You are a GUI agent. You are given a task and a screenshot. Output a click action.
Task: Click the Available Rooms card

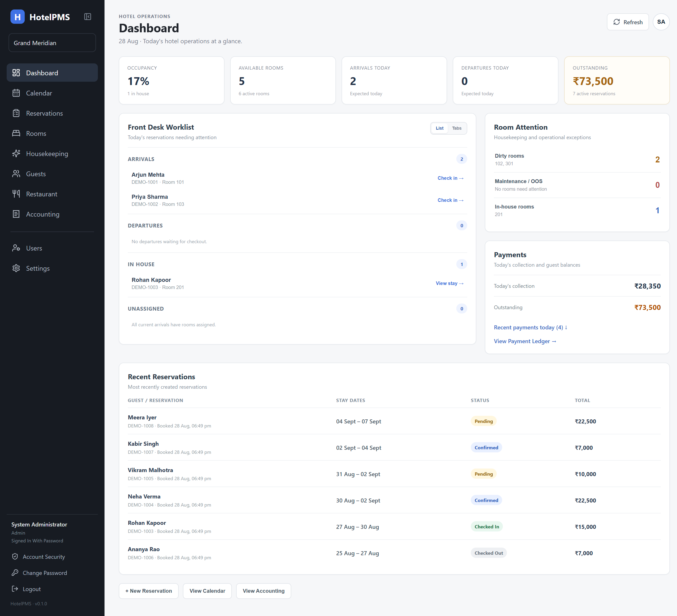(x=283, y=80)
